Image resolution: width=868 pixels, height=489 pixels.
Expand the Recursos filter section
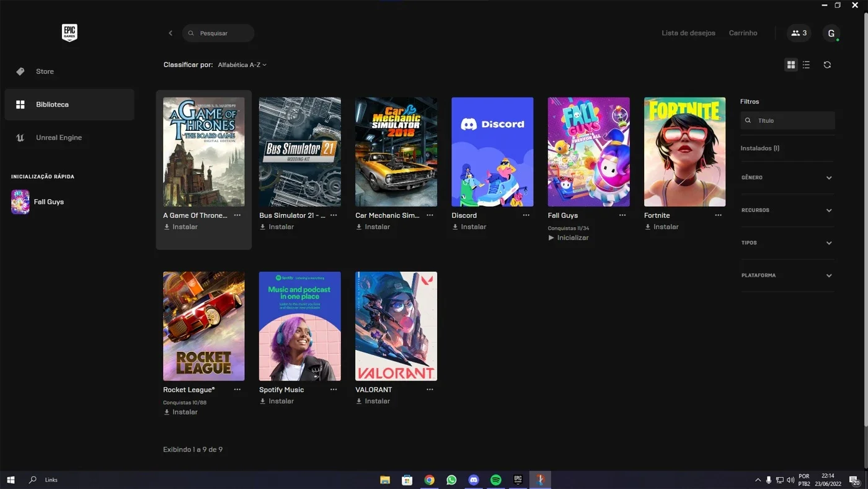(787, 210)
